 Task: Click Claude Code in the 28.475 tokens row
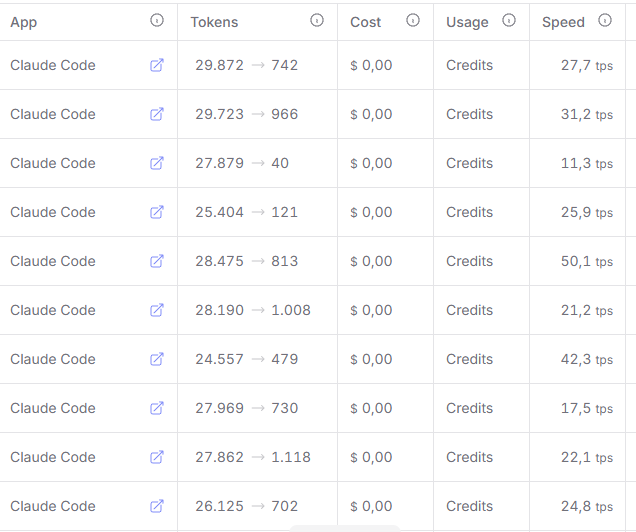[53, 261]
